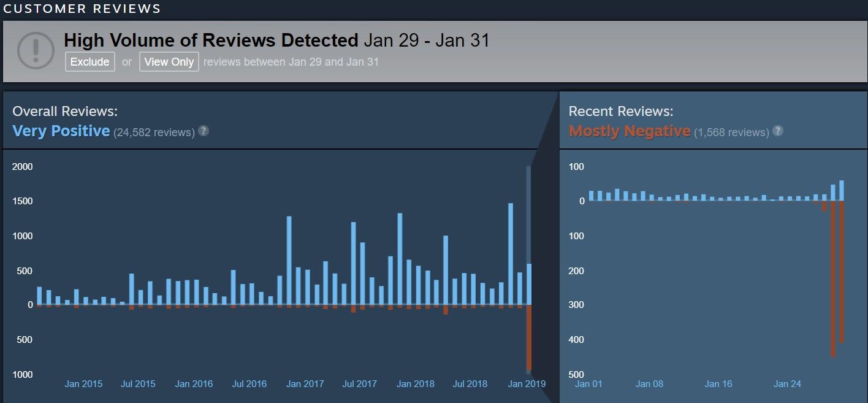The width and height of the screenshot is (868, 403).
Task: Click the "Jan 29 - Jan 31" date range text
Action: (427, 40)
